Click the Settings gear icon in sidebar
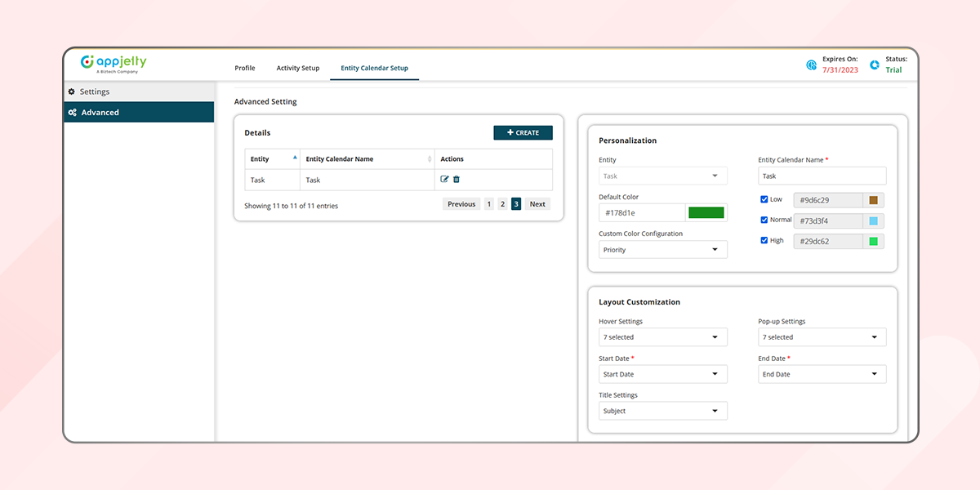Image resolution: width=980 pixels, height=490 pixels. coord(72,91)
